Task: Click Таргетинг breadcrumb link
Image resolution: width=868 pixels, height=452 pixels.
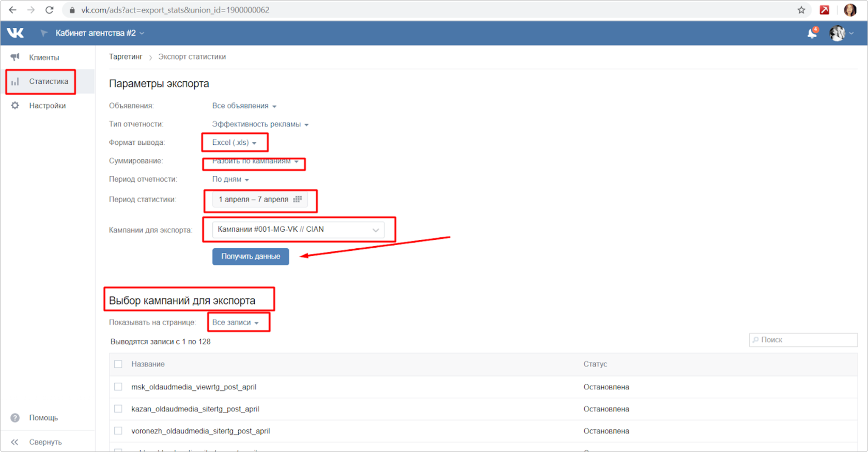Action: (126, 57)
